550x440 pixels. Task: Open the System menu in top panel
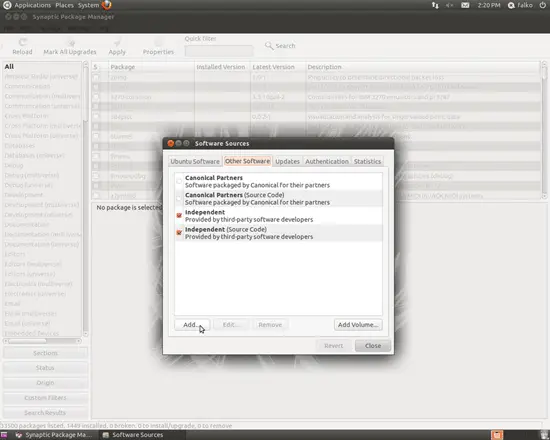[x=88, y=5]
